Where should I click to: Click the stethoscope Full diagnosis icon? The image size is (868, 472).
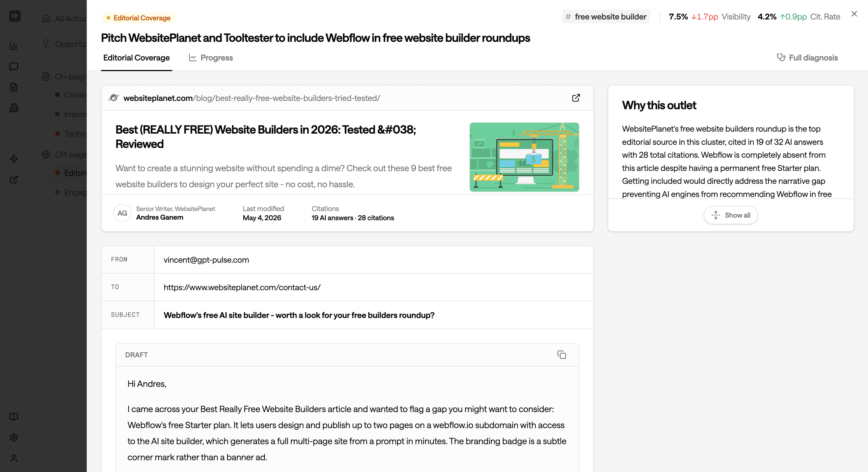click(781, 58)
